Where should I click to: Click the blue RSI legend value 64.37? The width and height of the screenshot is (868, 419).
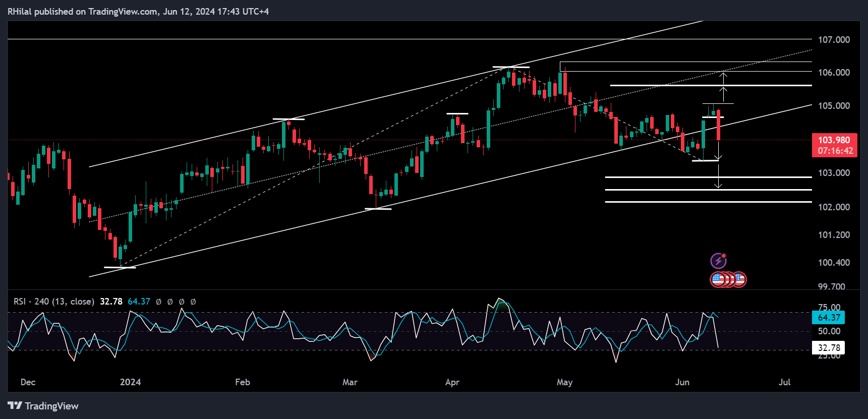tap(139, 302)
